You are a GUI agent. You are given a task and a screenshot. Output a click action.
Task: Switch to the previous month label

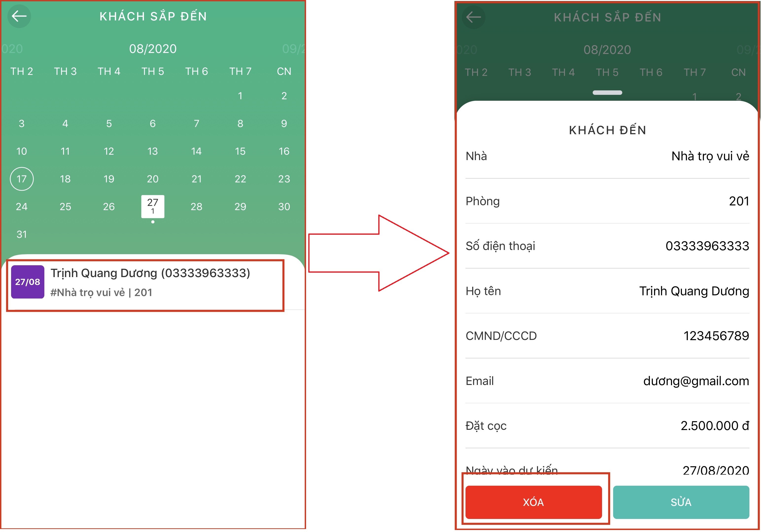12,49
